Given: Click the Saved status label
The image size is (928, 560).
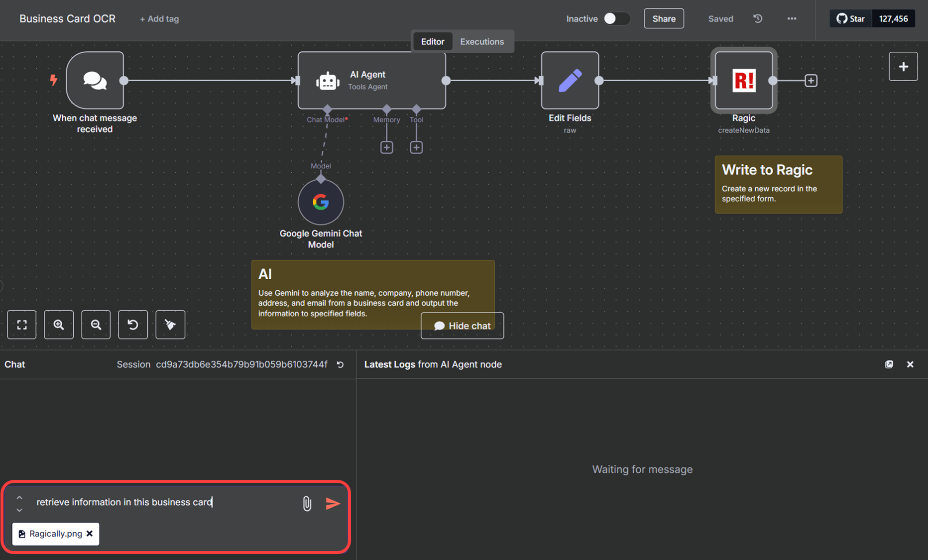Looking at the screenshot, I should point(720,18).
